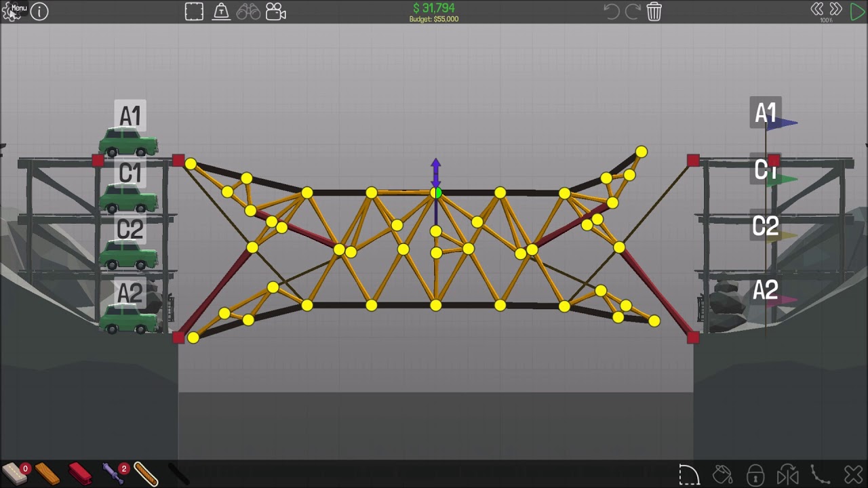Open the level info icon
Viewport: 868px width, 488px height.
pyautogui.click(x=39, y=12)
